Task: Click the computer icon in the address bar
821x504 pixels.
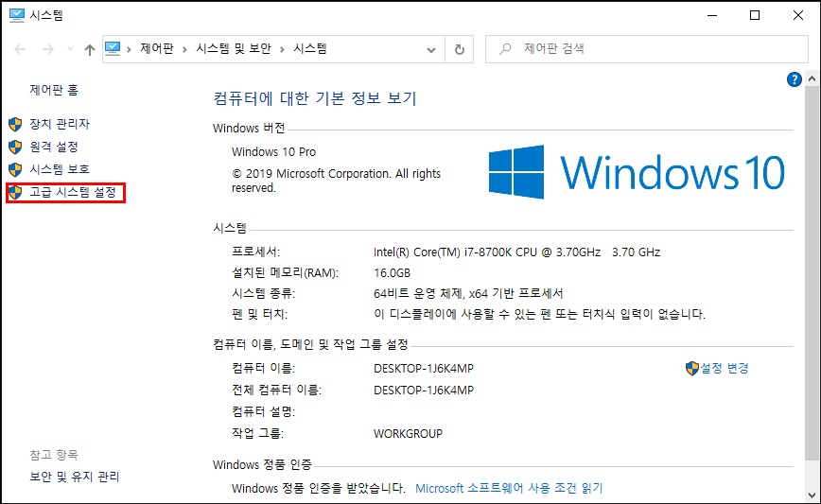Action: click(x=113, y=48)
